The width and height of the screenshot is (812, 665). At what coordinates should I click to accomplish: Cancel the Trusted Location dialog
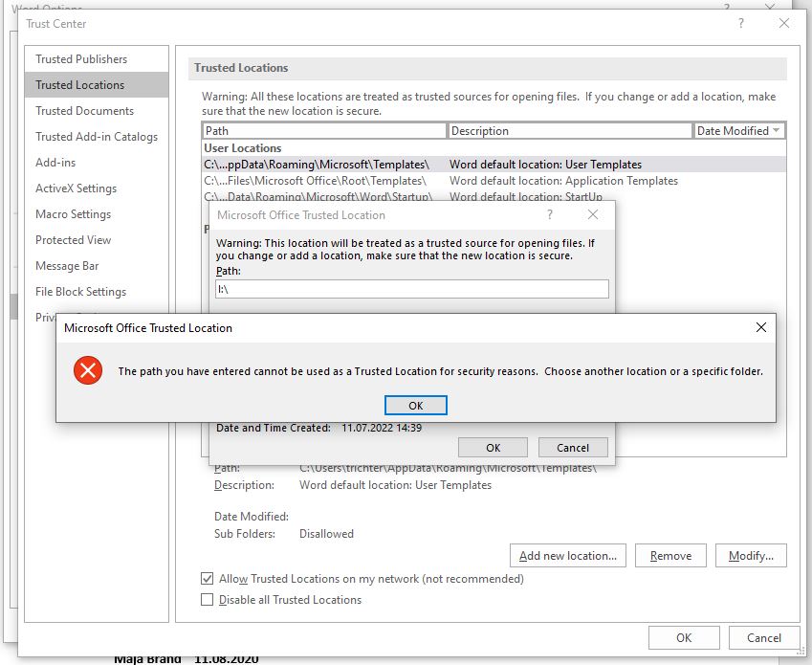pyautogui.click(x=573, y=448)
